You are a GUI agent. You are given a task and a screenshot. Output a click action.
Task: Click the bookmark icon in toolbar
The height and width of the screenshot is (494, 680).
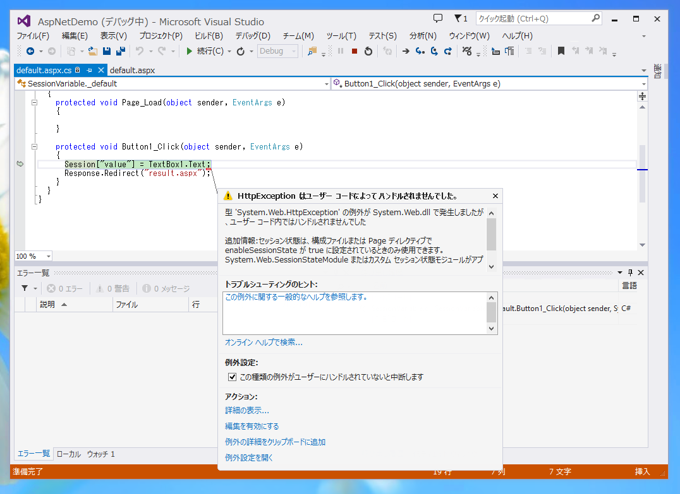tap(561, 51)
